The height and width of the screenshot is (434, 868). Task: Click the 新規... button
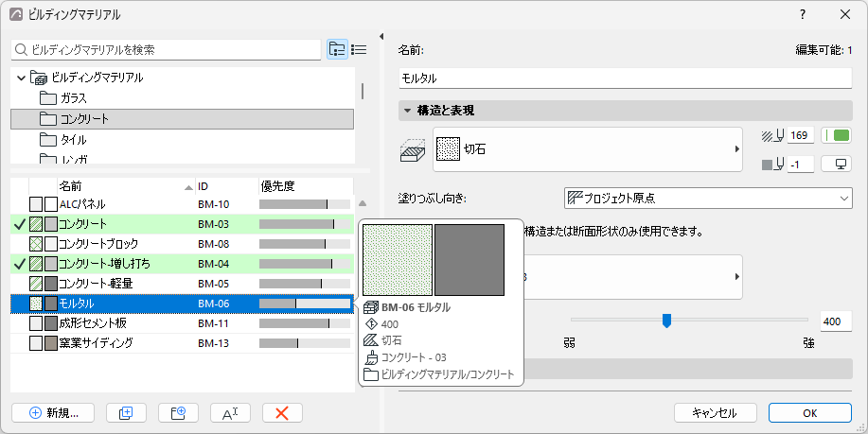coord(53,413)
